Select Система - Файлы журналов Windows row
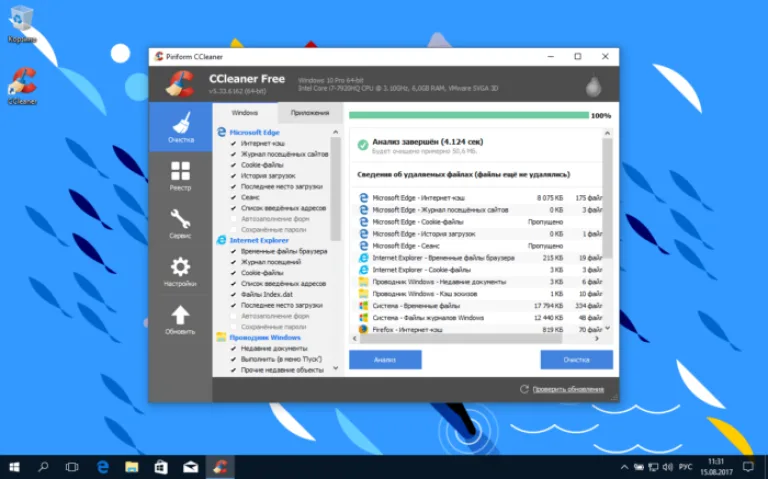 click(479, 318)
